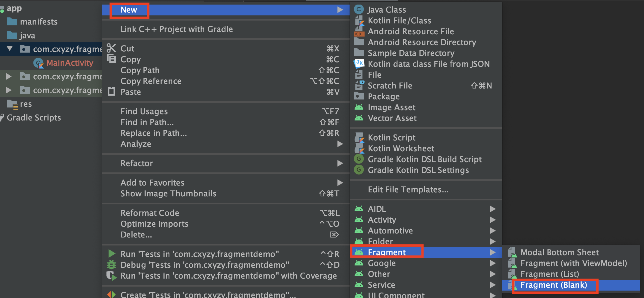The width and height of the screenshot is (644, 298).
Task: Click the Android Resource File icon
Action: point(359,31)
